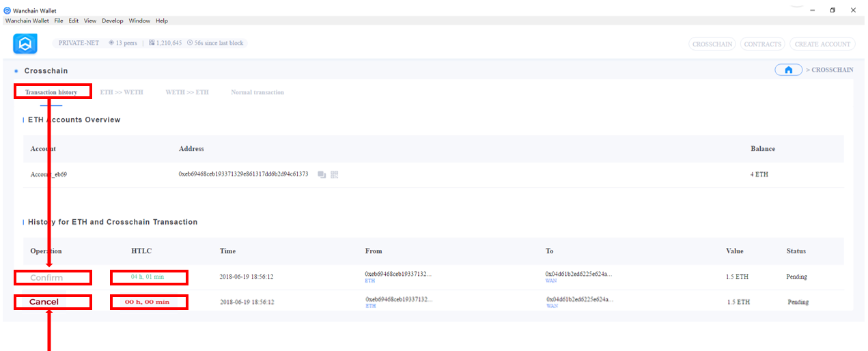Click the CREATE ACCOUNT button
The image size is (868, 351).
pos(823,44)
